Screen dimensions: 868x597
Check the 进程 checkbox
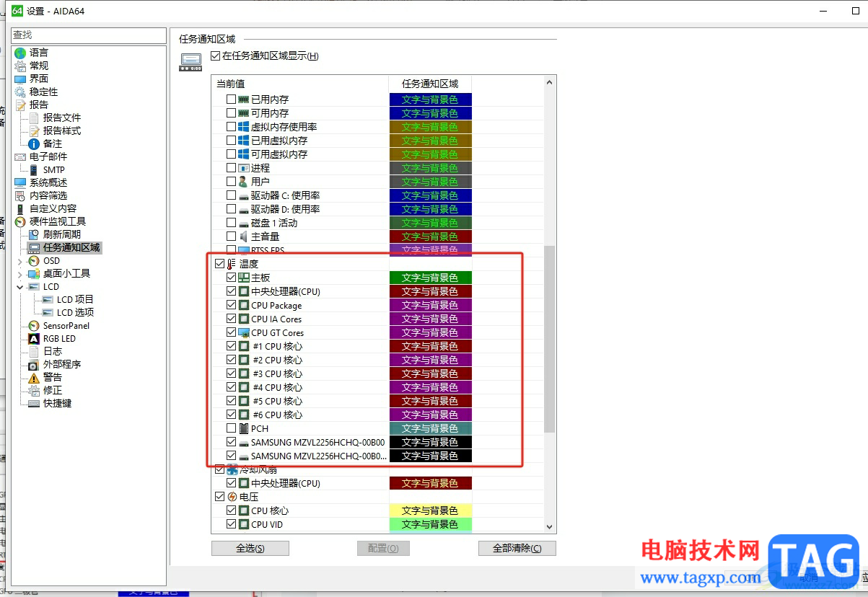231,168
